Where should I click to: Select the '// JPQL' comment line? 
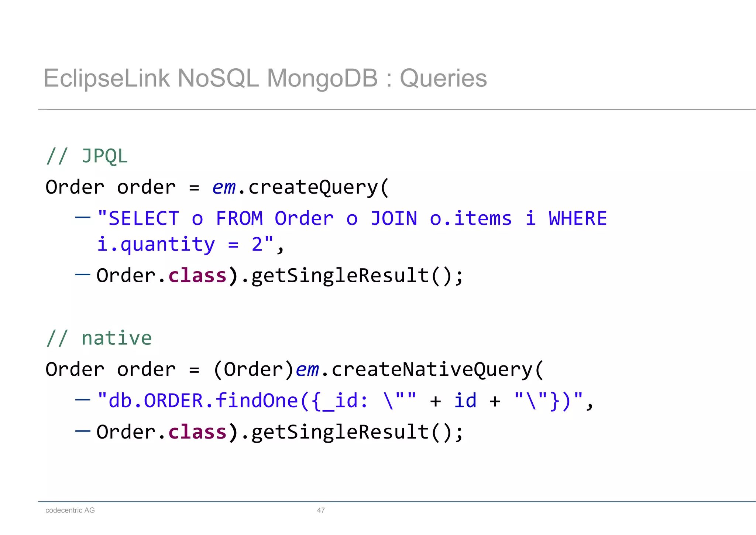click(x=87, y=156)
